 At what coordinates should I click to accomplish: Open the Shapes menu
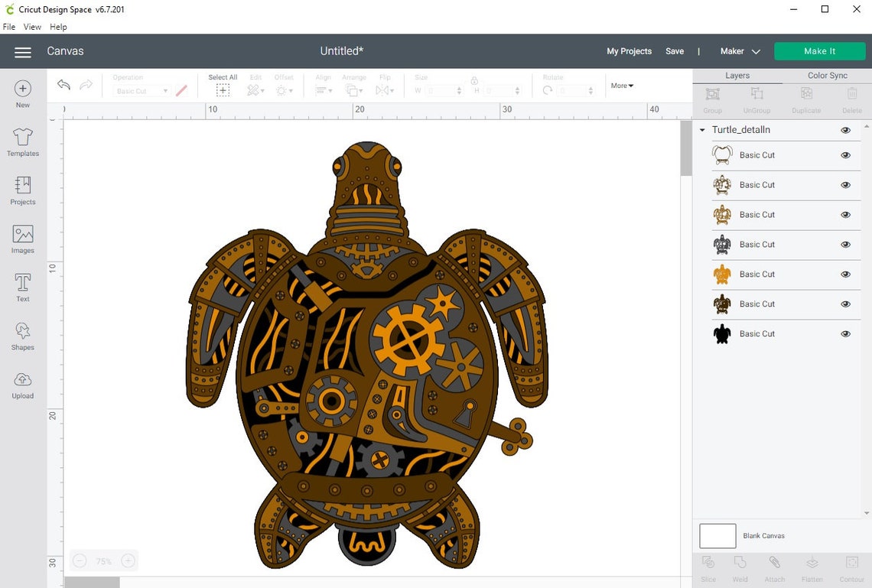(x=23, y=336)
